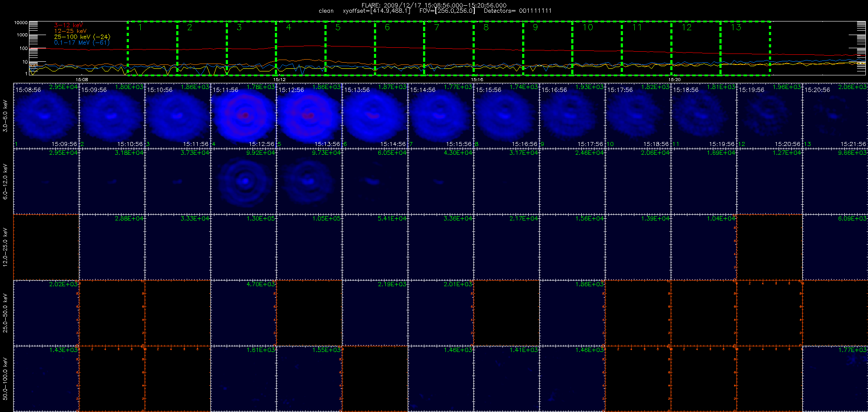Click the red 3-12 keV legend entry

pos(68,25)
